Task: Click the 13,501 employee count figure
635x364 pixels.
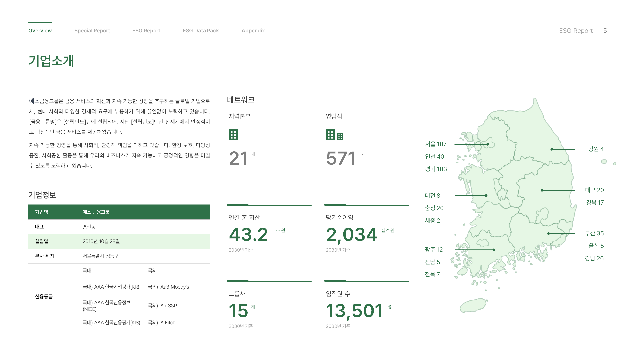Action: [354, 311]
